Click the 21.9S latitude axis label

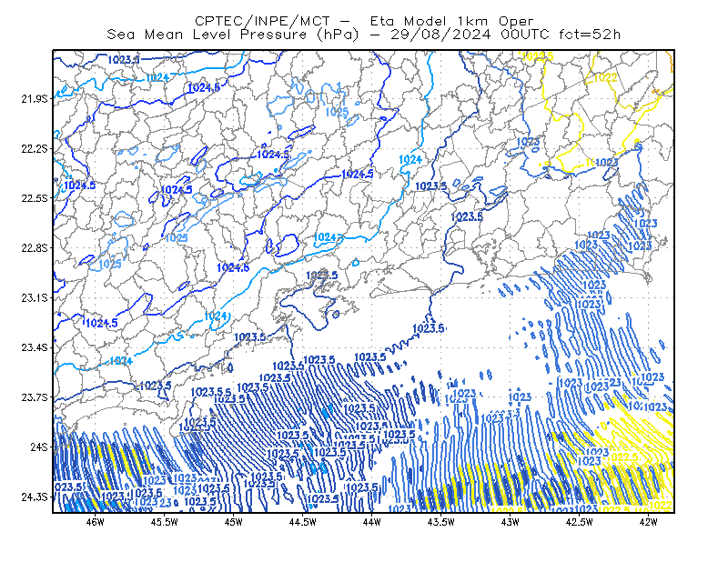pos(35,99)
